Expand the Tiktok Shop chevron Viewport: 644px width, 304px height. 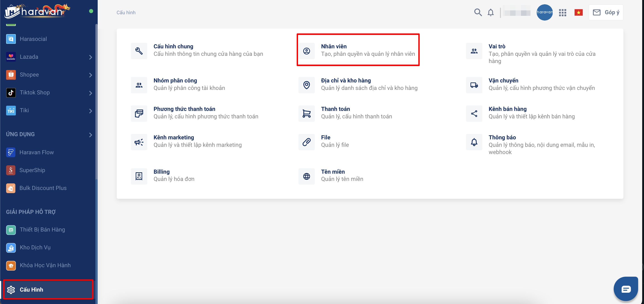pos(90,93)
